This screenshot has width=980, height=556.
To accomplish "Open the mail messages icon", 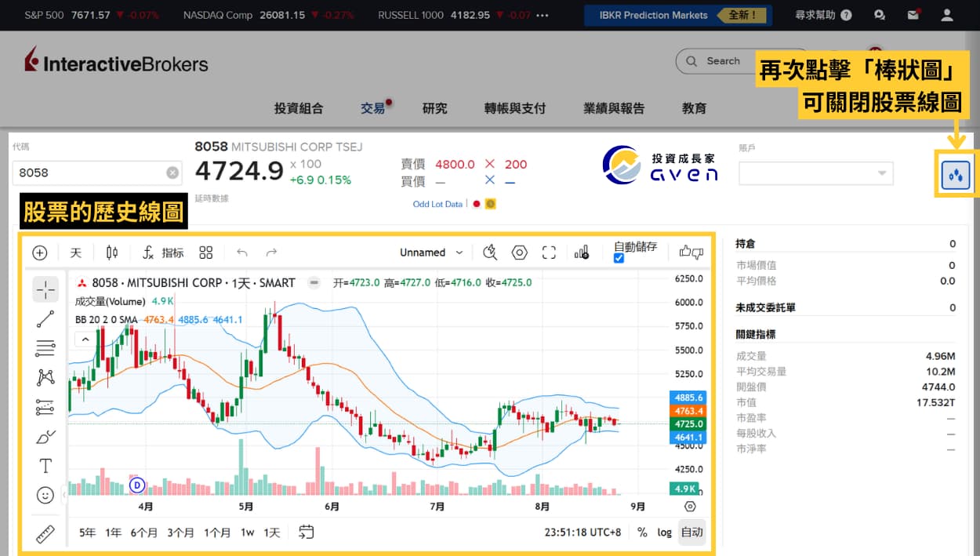I will (x=913, y=15).
